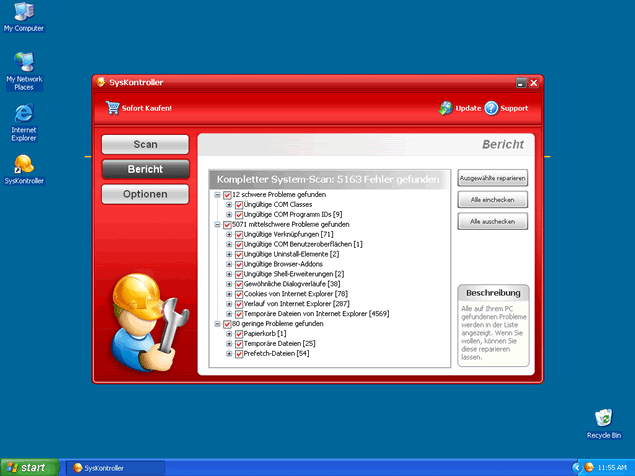Uncheck the Papierkorb [1] checkbox
Viewport: 635px width, 476px height.
(x=239, y=333)
